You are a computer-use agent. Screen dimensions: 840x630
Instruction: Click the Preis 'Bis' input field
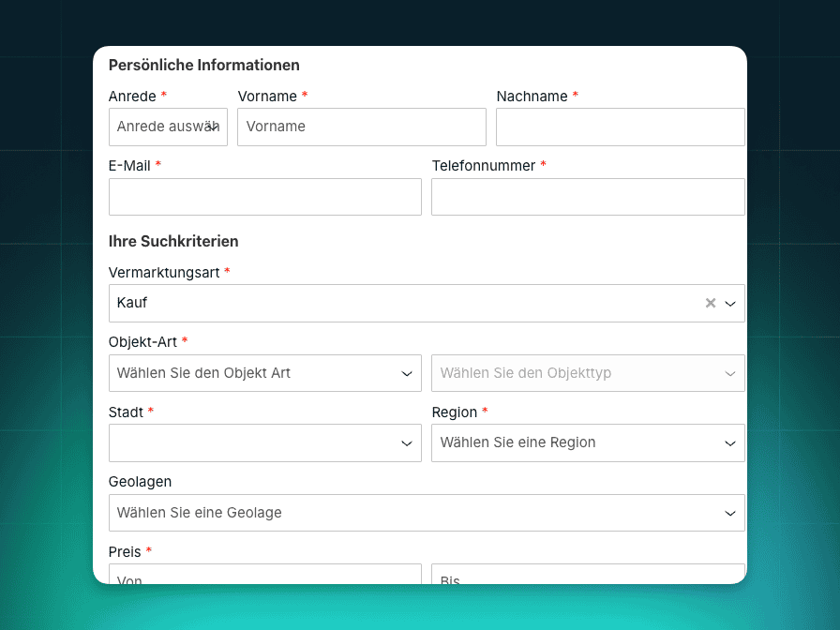[588, 575]
